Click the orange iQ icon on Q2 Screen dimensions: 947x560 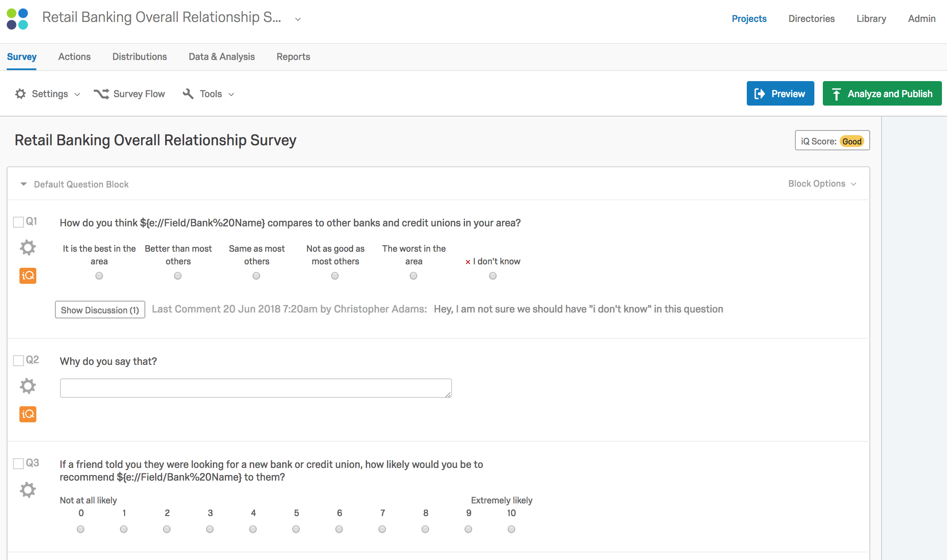coord(28,414)
